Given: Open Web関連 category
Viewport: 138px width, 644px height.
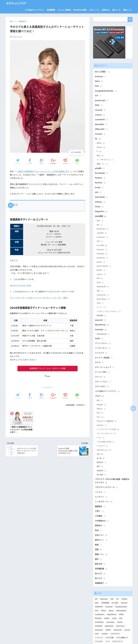Looking at the screenshot, I should (x=99, y=216).
